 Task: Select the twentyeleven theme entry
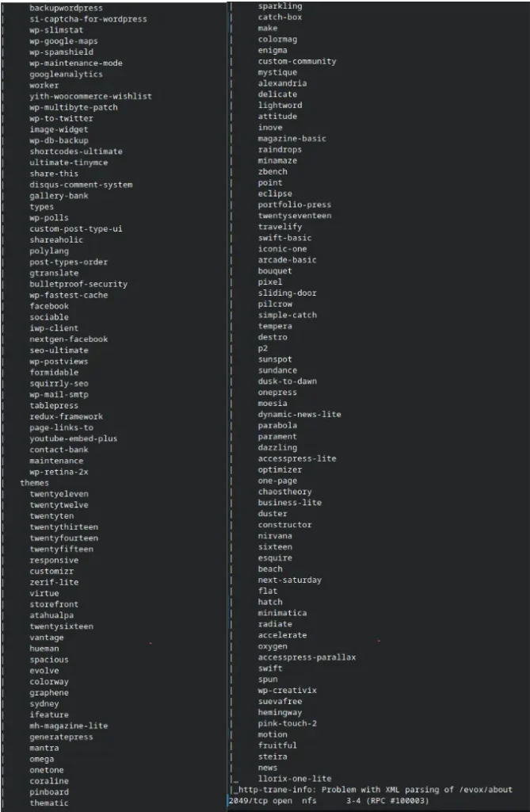(x=59, y=494)
